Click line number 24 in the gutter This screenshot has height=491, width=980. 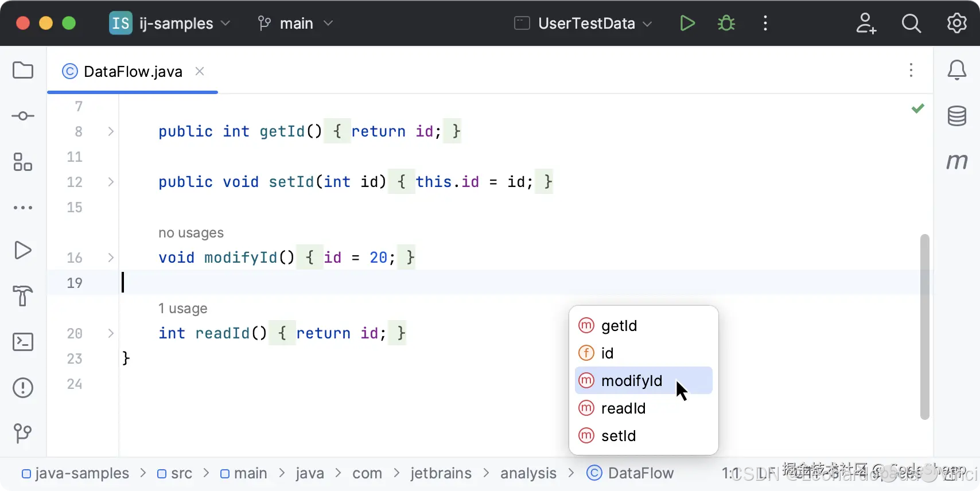click(x=75, y=384)
